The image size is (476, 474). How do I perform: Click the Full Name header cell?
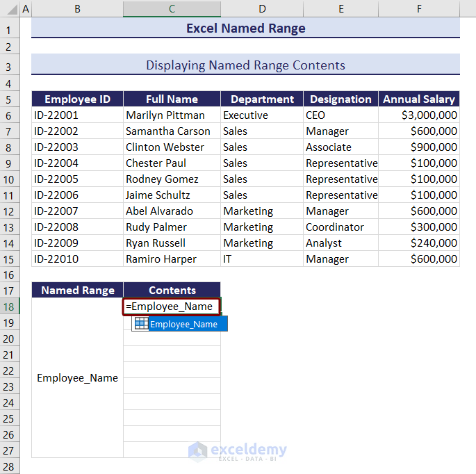click(x=172, y=99)
